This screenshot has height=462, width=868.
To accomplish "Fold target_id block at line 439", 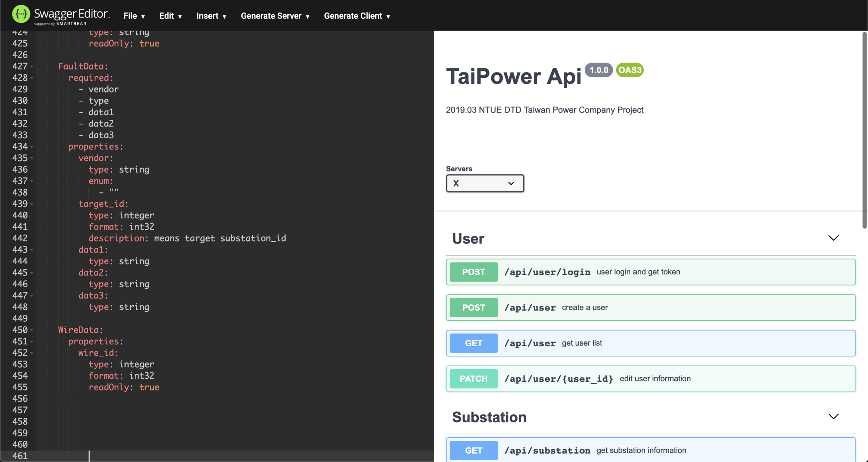I will coord(32,204).
